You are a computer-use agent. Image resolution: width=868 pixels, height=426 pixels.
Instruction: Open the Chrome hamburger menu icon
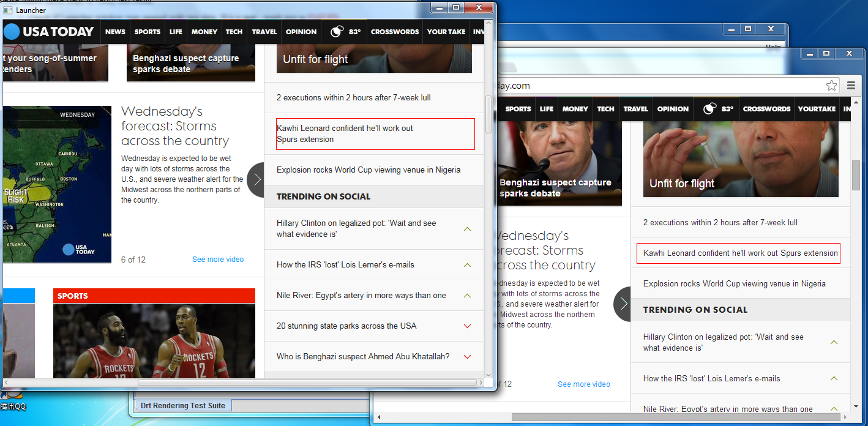851,86
